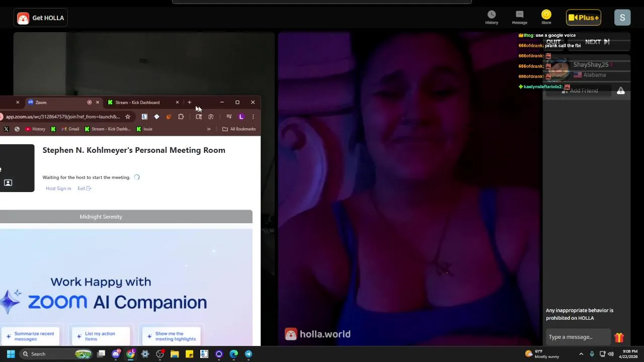Open the Extensions puzzle-piece menu
The image size is (644, 362).
click(x=181, y=117)
